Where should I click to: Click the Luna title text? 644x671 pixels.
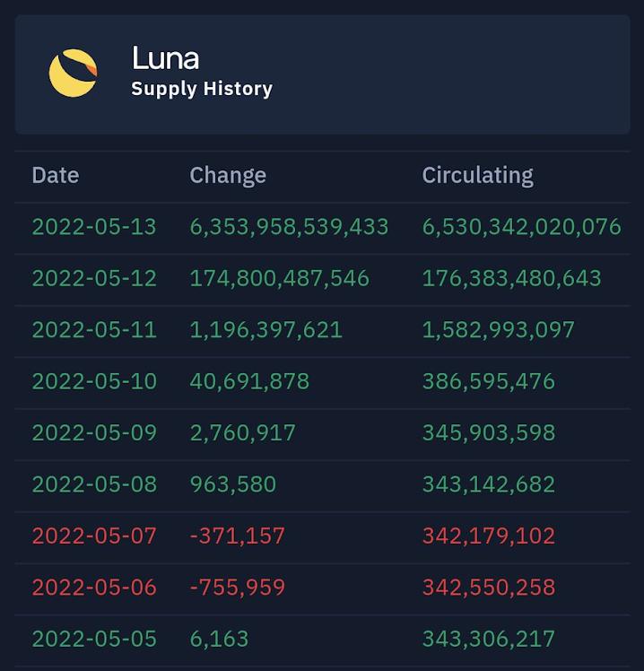click(165, 58)
